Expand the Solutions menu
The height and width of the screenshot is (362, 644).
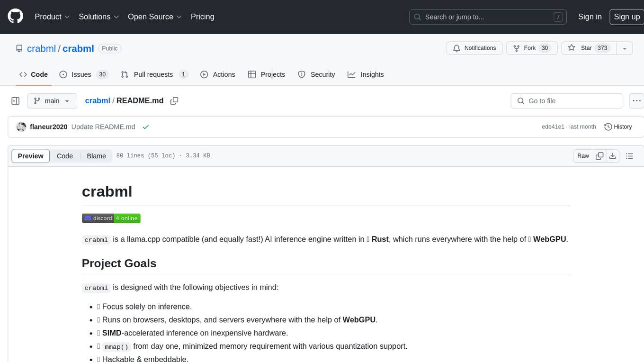click(x=99, y=17)
